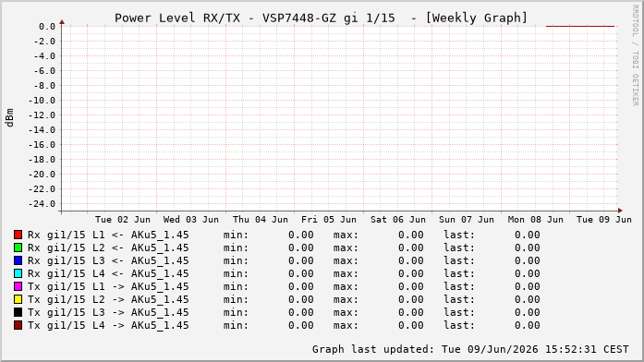Click the 'Rx gi1/15 L3 <- AKu5_1.45' legend label
The width and height of the screenshot is (644, 362).
tap(108, 260)
